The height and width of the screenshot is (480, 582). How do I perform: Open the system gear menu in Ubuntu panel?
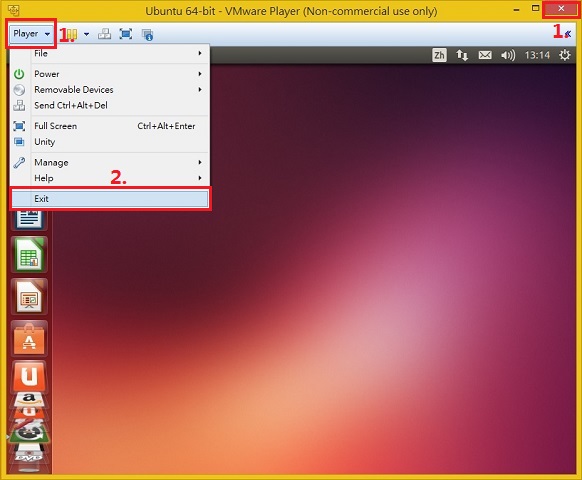[565, 55]
